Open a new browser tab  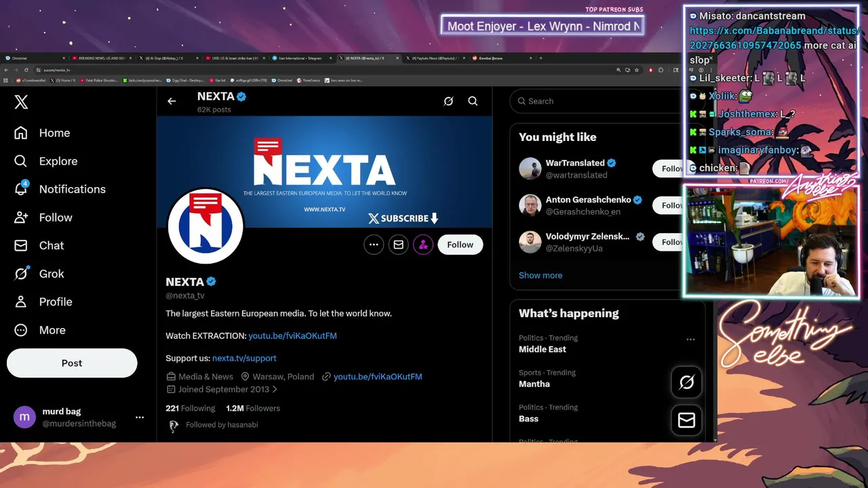[540, 58]
